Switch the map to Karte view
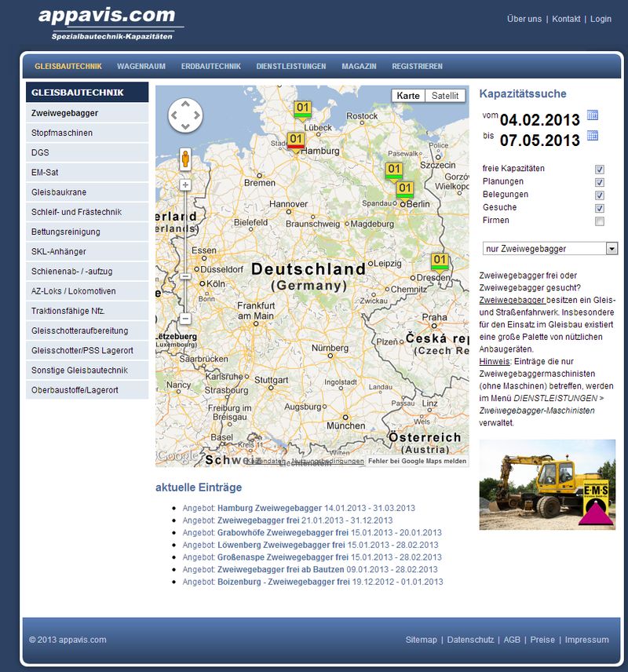The width and height of the screenshot is (628, 672). (x=408, y=96)
